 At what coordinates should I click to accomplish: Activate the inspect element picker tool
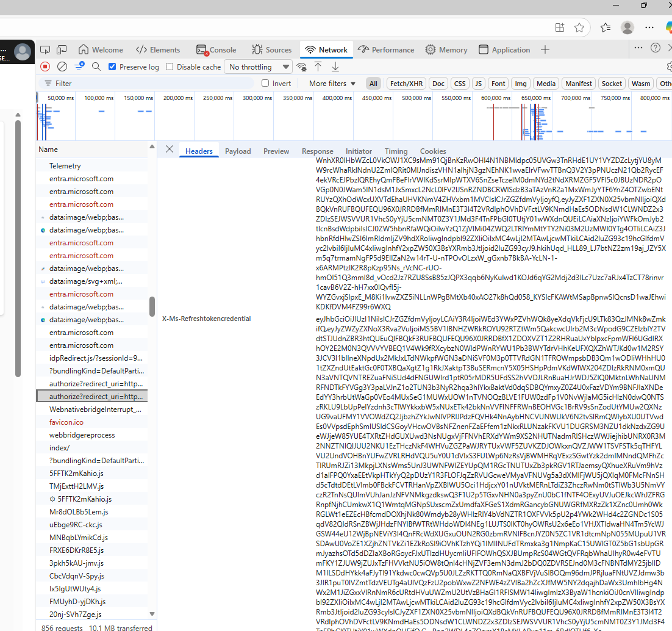(45, 50)
